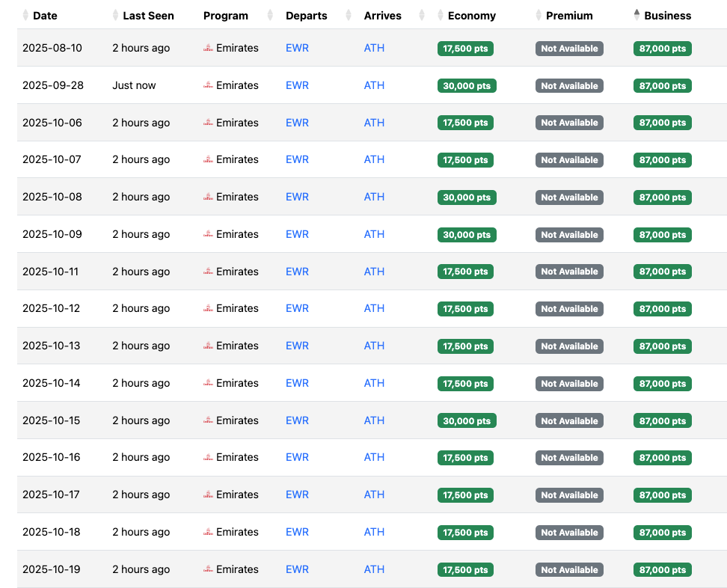Click Emirates logo in 2025-10-09 row
The image size is (727, 588).
point(208,234)
